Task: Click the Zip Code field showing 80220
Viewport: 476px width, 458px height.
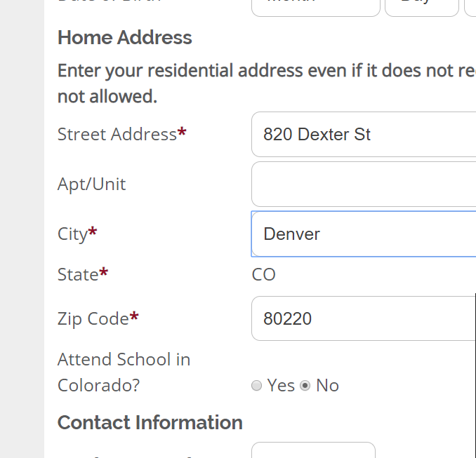Action: 363,318
